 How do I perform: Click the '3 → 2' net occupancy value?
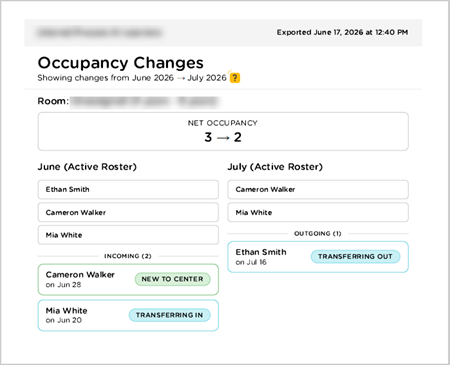[223, 137]
